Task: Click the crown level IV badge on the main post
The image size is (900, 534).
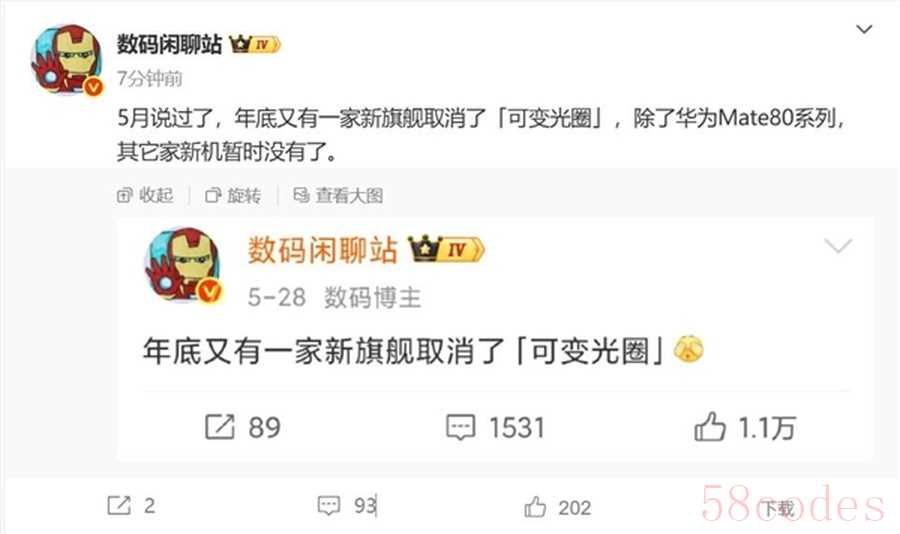Action: click(x=255, y=44)
